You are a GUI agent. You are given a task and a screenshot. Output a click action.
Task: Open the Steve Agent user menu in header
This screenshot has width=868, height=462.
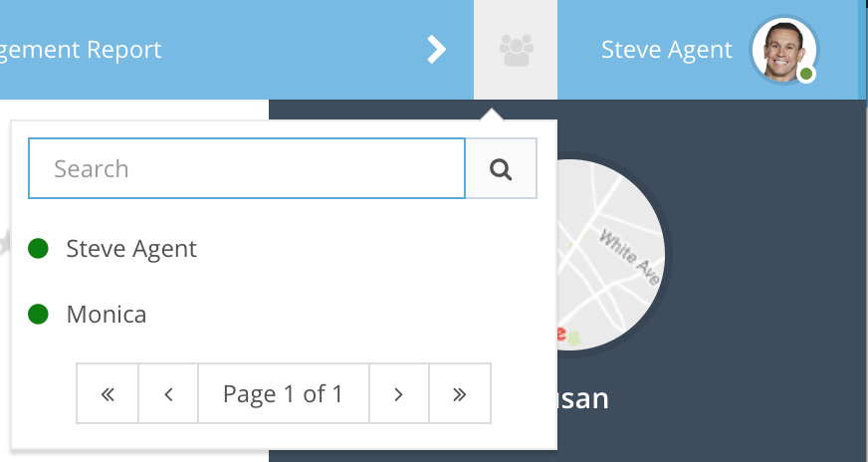click(x=666, y=50)
